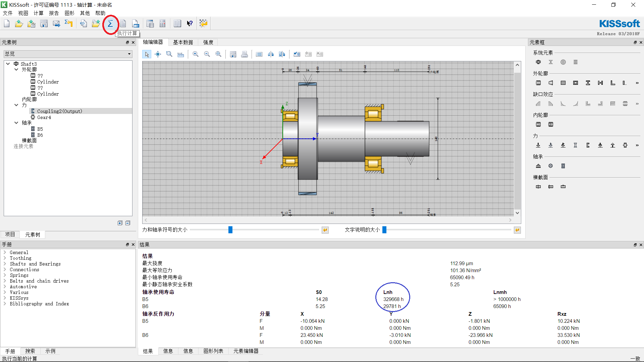Show more outer contour elements chevron
Image resolution: width=644 pixels, height=362 pixels.
click(637, 83)
